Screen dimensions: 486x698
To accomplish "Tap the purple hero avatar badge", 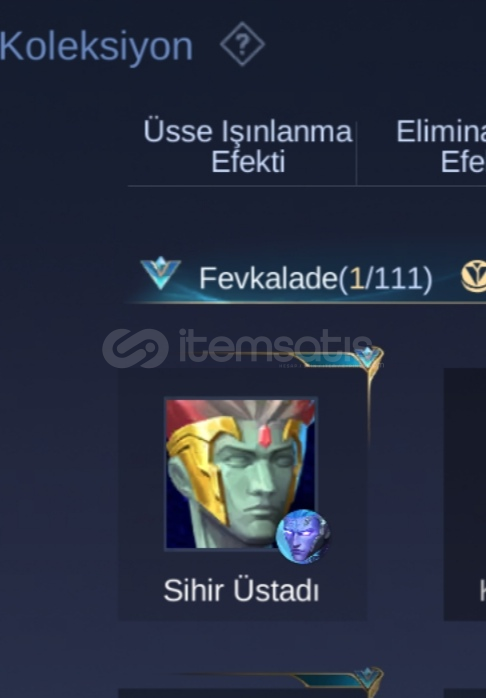I will tap(303, 536).
